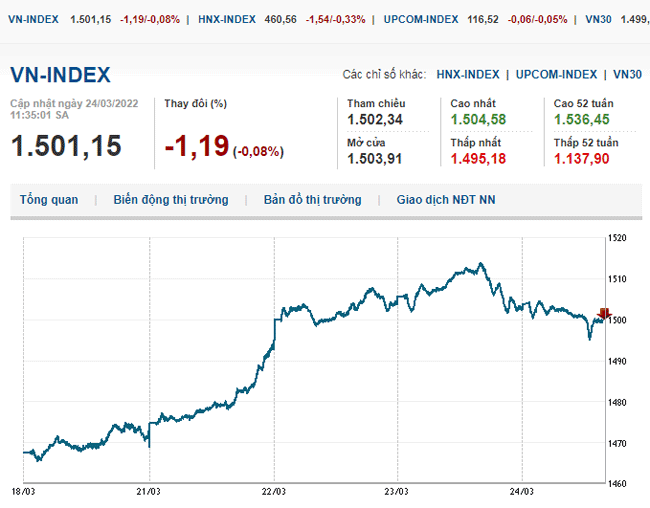The image size is (650, 508).
Task: Click the Cao 52 tuần value 1.536,45
Action: 581,120
